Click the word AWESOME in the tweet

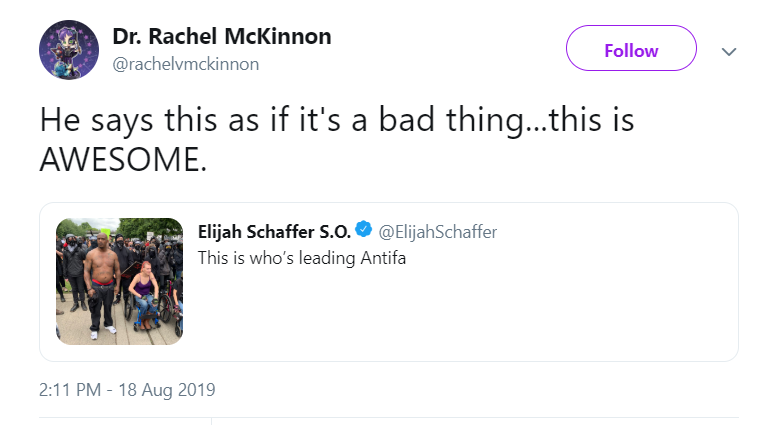123,159
